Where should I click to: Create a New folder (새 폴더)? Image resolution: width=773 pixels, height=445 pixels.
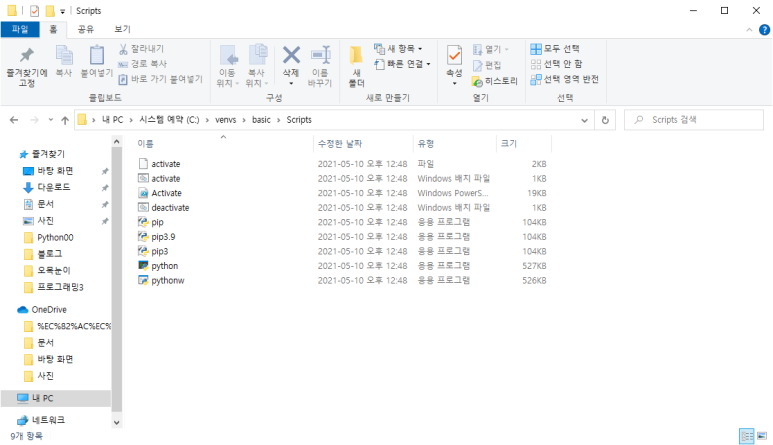356,66
